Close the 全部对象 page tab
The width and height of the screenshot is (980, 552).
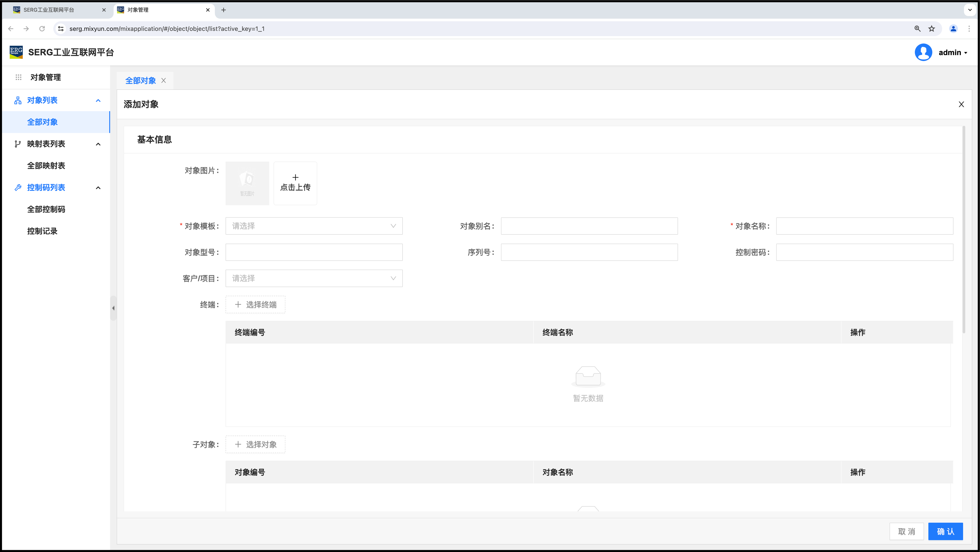164,81
